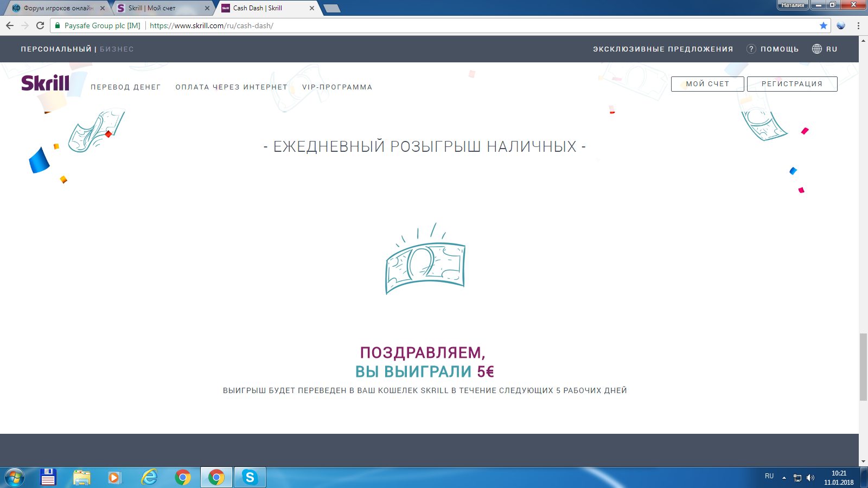Image resolution: width=868 pixels, height=488 pixels.
Task: Click the help question mark icon
Action: click(751, 49)
